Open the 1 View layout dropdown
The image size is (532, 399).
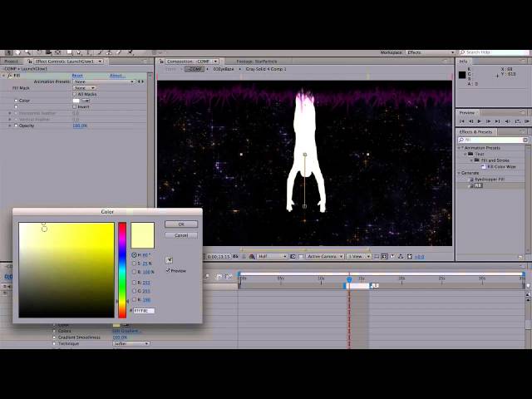(x=359, y=257)
